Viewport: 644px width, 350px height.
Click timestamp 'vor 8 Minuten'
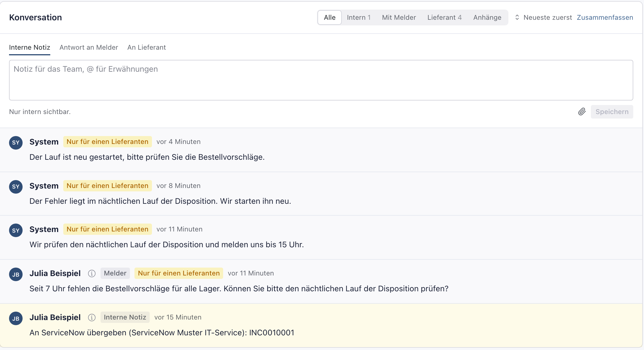coord(179,186)
